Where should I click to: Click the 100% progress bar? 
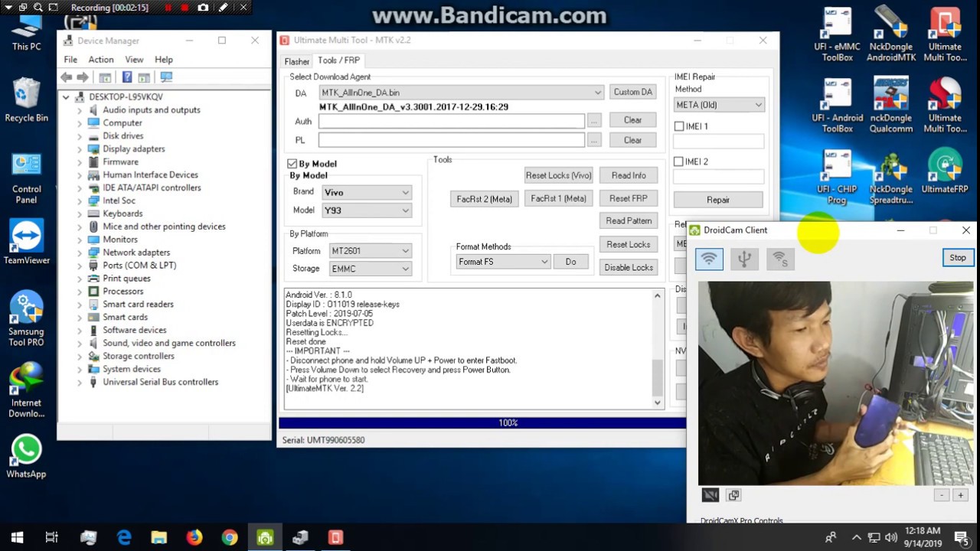click(482, 422)
